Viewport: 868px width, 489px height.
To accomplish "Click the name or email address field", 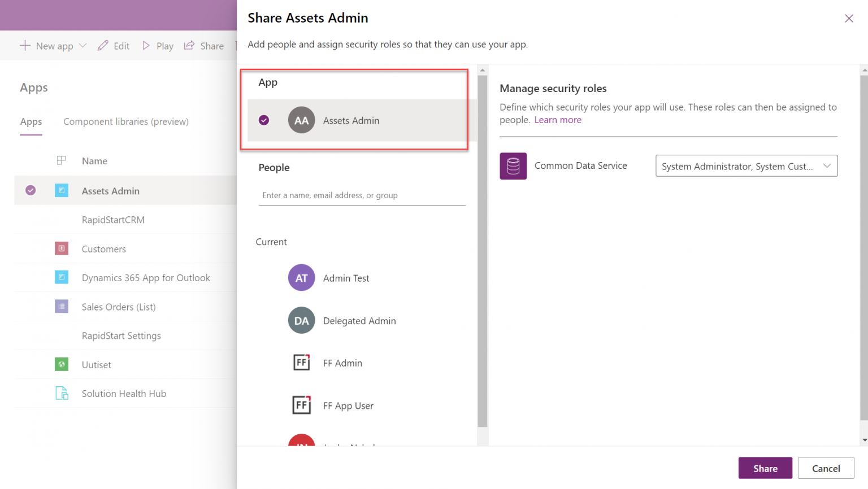I will pyautogui.click(x=362, y=195).
